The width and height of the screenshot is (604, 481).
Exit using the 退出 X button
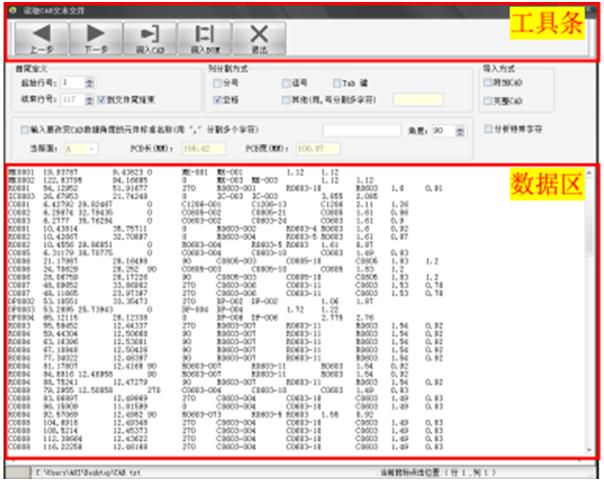[259, 38]
